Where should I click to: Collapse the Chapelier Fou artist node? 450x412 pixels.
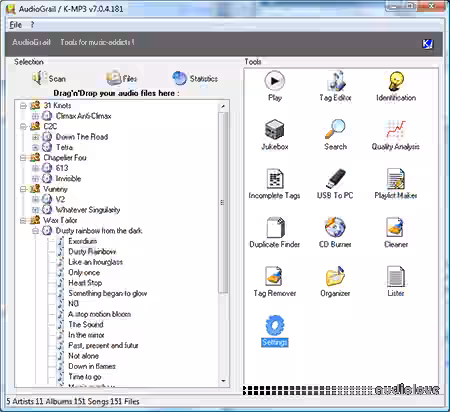coord(23,158)
